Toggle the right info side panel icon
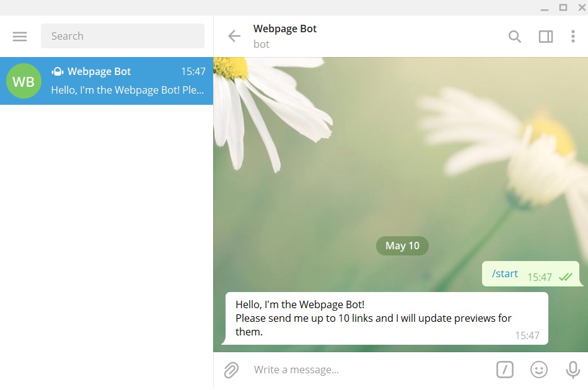 click(546, 37)
